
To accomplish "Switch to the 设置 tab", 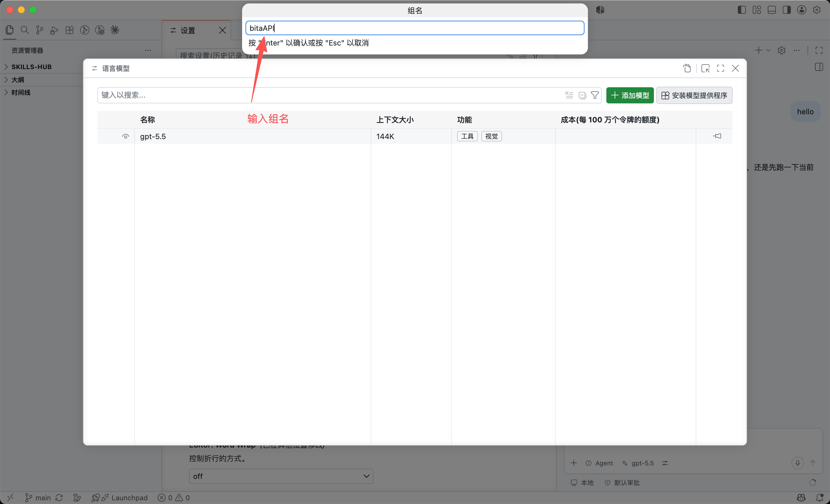I will click(188, 30).
